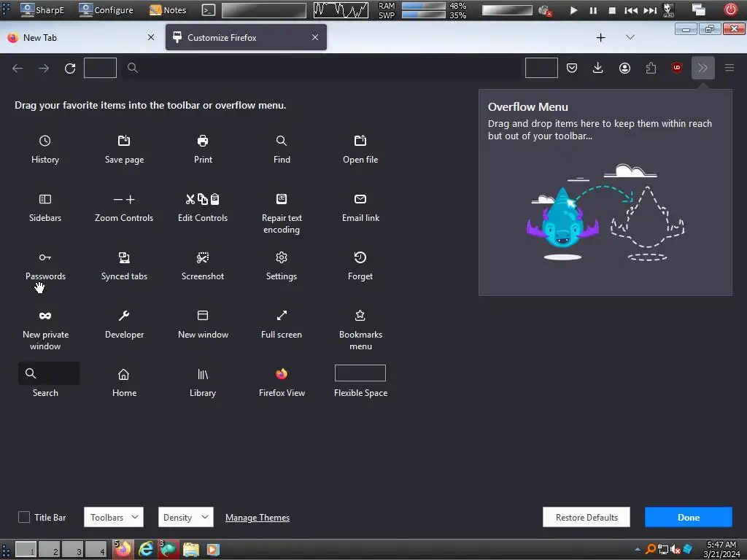Switch to Customize Firefox tab
747x560 pixels.
[246, 37]
